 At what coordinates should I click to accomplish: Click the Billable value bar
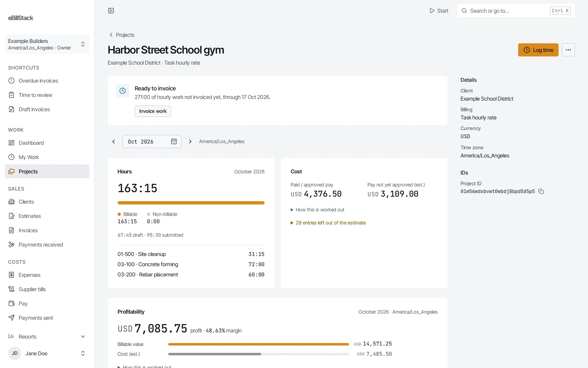(x=258, y=344)
